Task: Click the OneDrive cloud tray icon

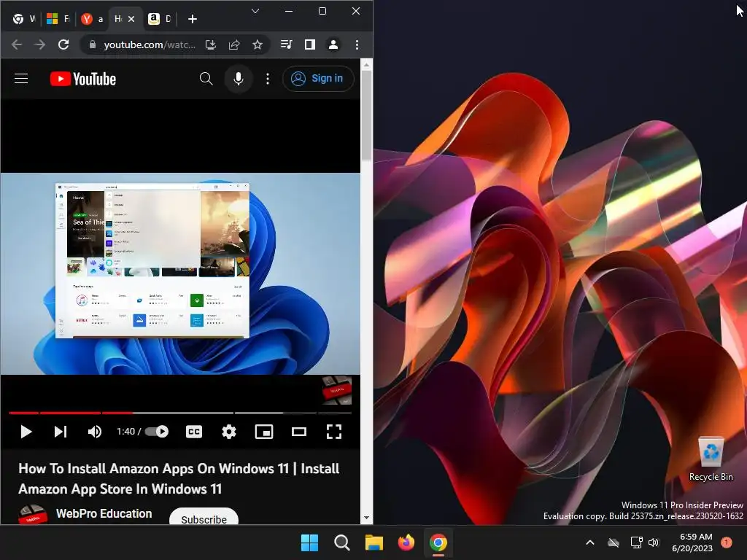Action: [x=614, y=542]
